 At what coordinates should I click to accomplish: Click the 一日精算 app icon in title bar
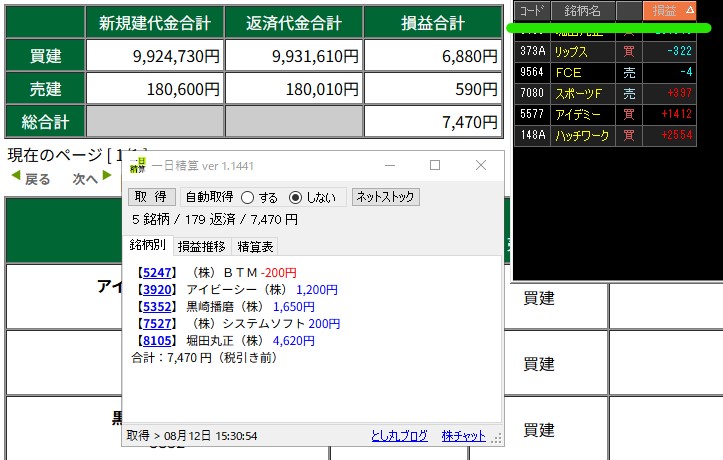[137, 165]
